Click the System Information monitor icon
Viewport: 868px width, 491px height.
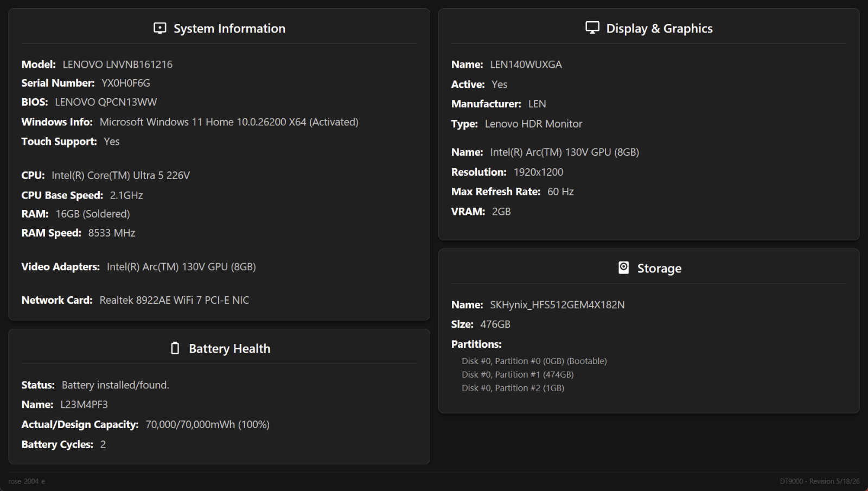[x=160, y=28]
